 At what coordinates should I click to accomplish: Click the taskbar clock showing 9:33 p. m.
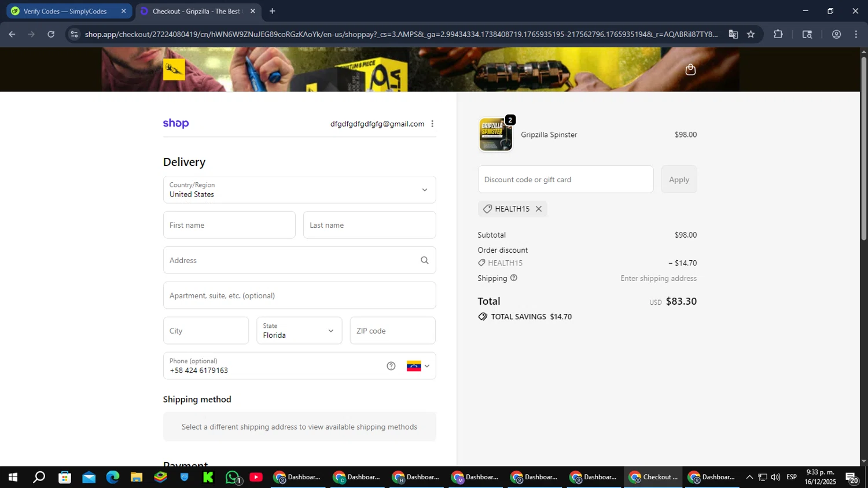click(821, 477)
